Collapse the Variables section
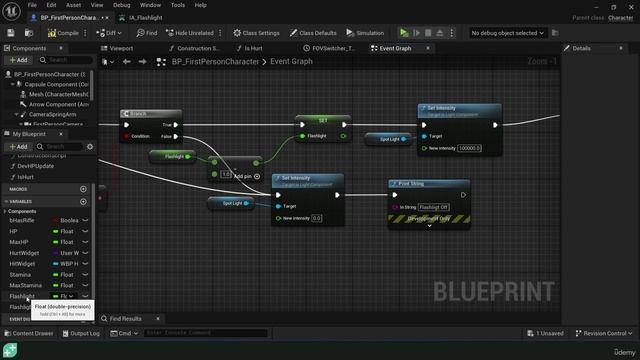Screen dimensions: 640x360 [x=6, y=202]
